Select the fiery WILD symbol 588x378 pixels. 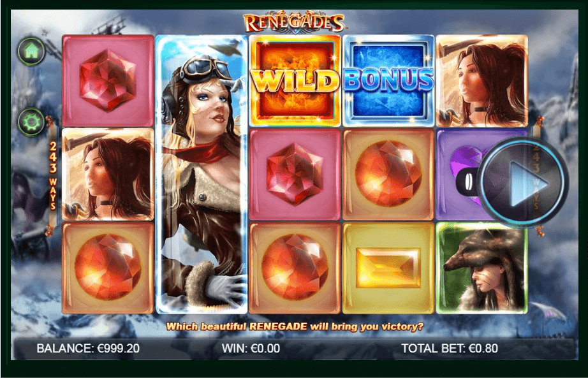(x=295, y=80)
